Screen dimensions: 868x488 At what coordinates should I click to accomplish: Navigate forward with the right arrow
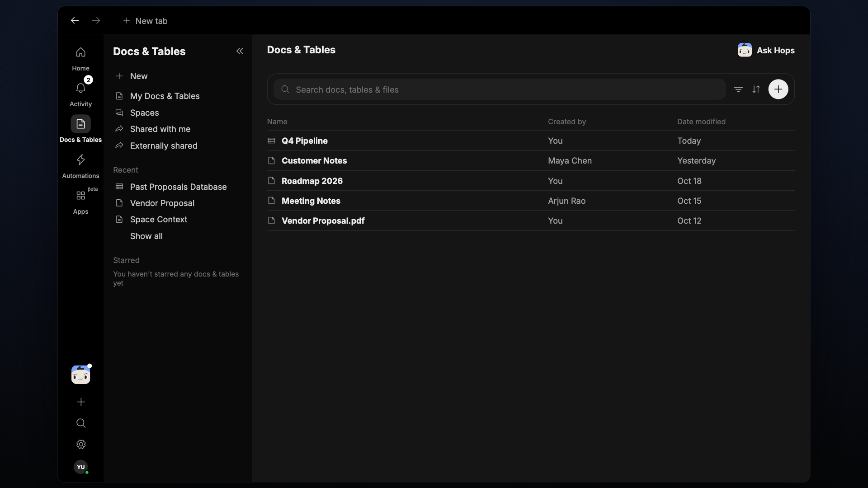(96, 20)
